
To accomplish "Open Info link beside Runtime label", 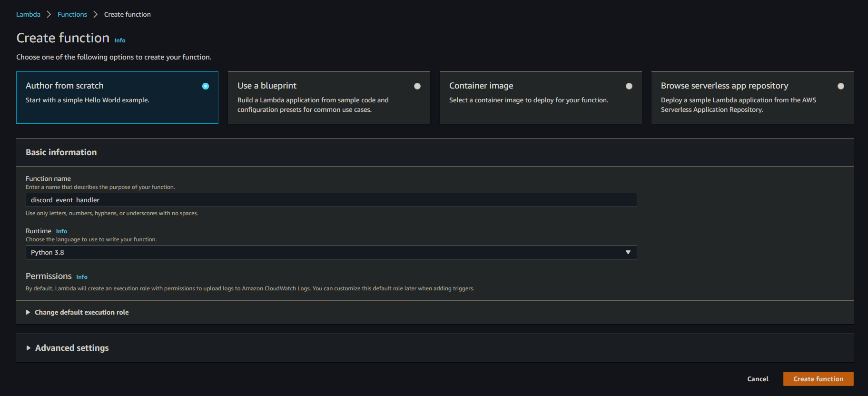I will 61,231.
